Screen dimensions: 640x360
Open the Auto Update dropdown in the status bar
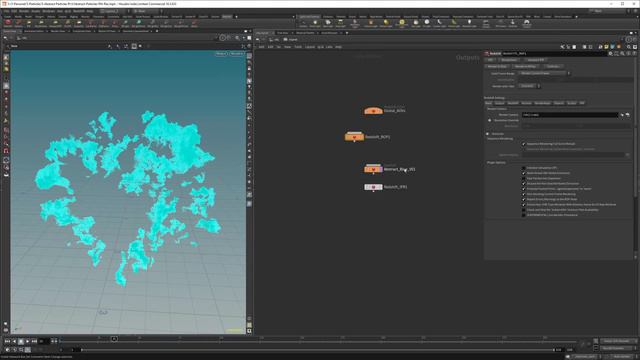click(622, 357)
